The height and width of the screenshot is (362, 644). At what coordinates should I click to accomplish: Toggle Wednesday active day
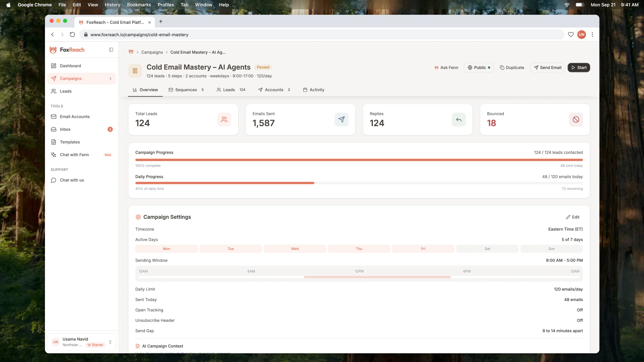click(x=295, y=249)
